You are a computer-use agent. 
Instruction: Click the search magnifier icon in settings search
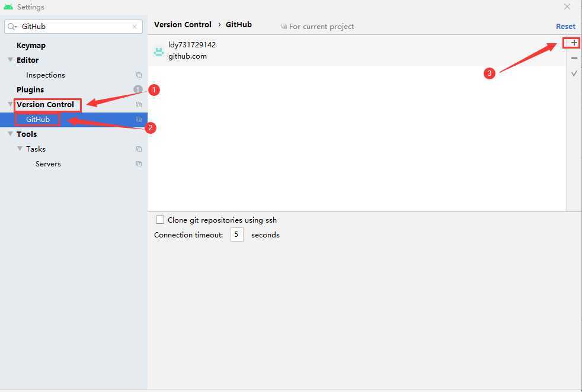[11, 26]
